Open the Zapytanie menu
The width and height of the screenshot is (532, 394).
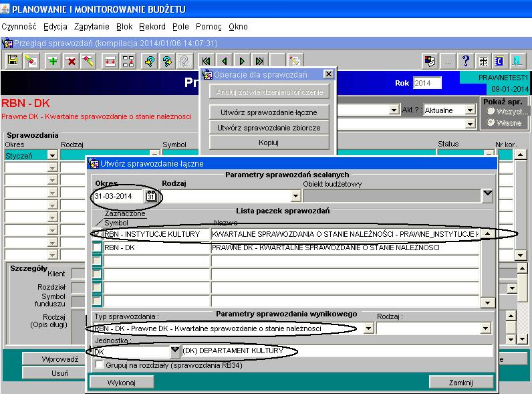pyautogui.click(x=92, y=27)
